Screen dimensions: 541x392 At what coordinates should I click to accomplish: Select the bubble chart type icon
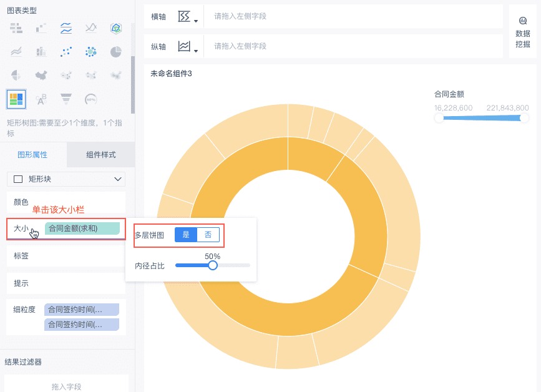90,52
